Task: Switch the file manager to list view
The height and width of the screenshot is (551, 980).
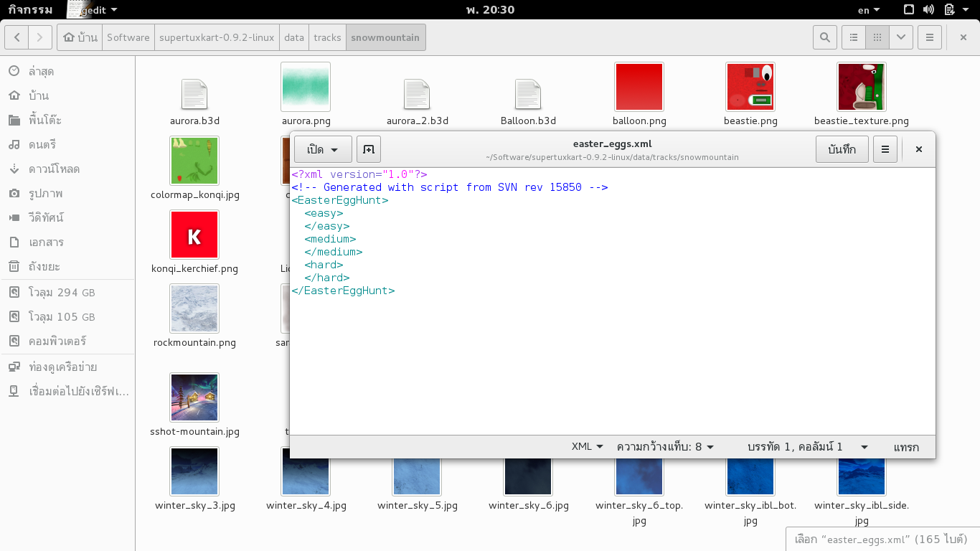Action: tap(853, 37)
